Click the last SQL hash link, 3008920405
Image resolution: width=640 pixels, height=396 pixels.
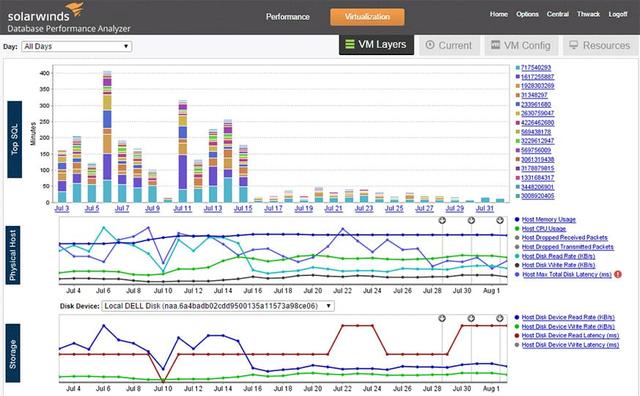coord(538,196)
